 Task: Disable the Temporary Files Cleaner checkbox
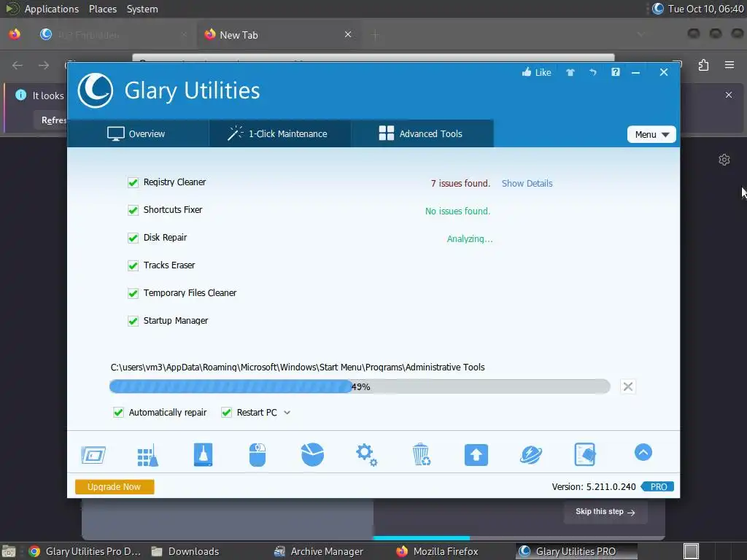pyautogui.click(x=133, y=293)
